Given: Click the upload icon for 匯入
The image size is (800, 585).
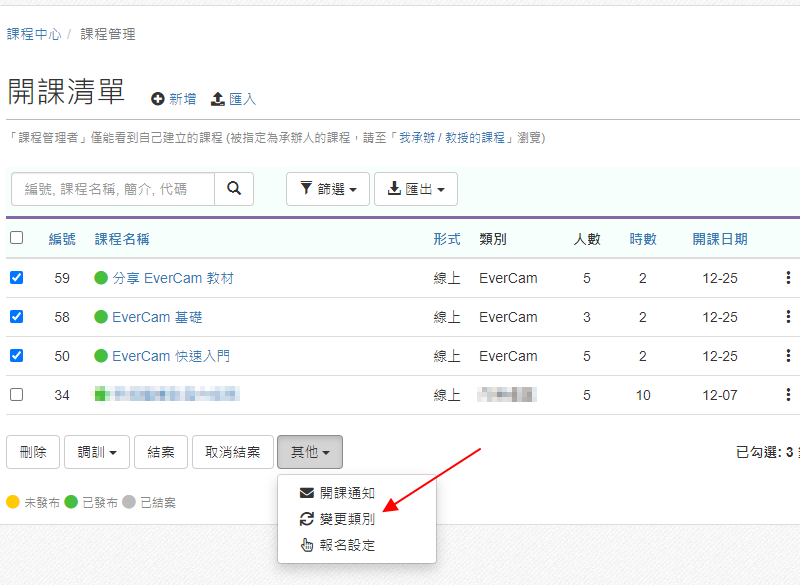Looking at the screenshot, I should point(218,99).
